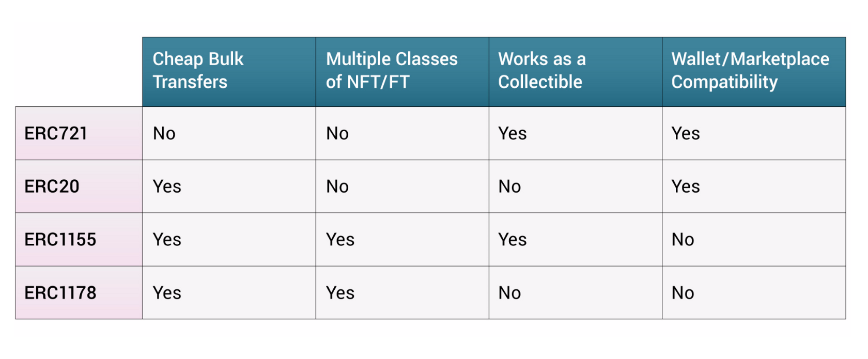Select ERC1178's Multiple Classes cell
The height and width of the screenshot is (359, 868).
click(x=402, y=293)
